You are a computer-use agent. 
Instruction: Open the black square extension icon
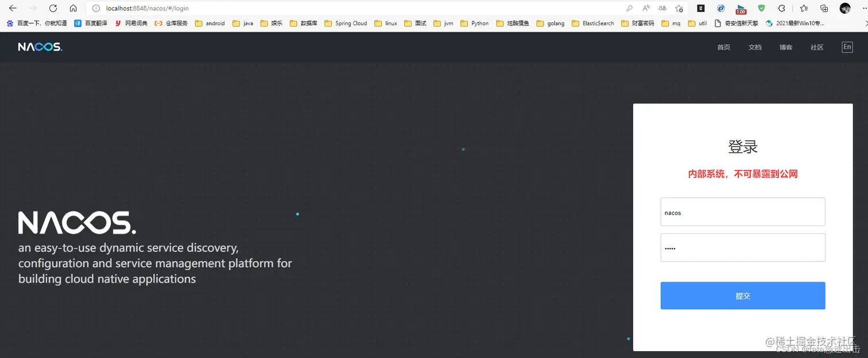pos(701,8)
